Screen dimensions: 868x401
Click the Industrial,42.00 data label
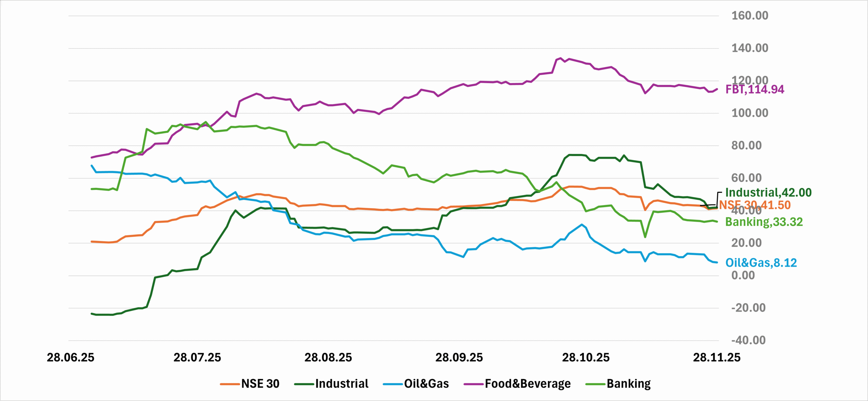point(768,193)
